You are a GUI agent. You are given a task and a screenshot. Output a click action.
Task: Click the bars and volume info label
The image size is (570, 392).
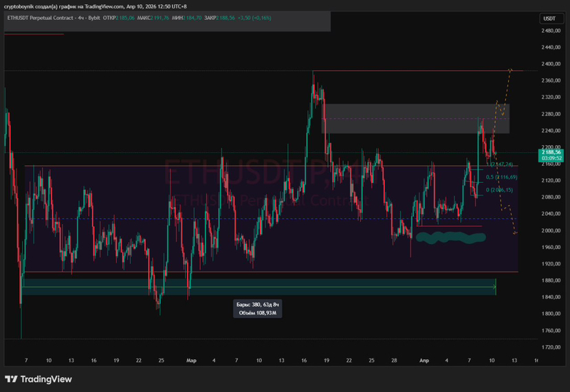[x=257, y=308]
